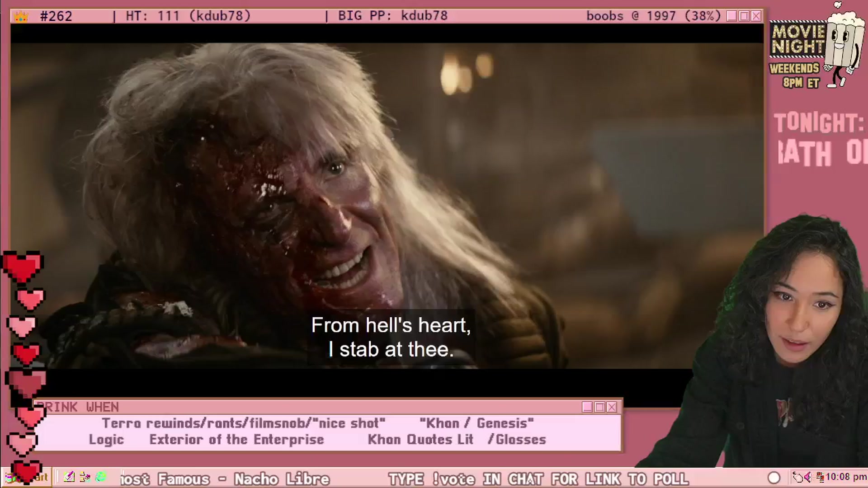
Task: Click "HT: 111 (kdub78)" in the title bar
Action: (188, 16)
